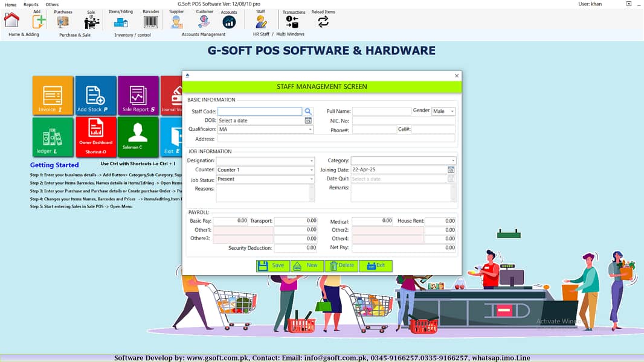Open the Purchases icon in toolbar
Image resolution: width=644 pixels, height=362 pixels.
coord(63,22)
